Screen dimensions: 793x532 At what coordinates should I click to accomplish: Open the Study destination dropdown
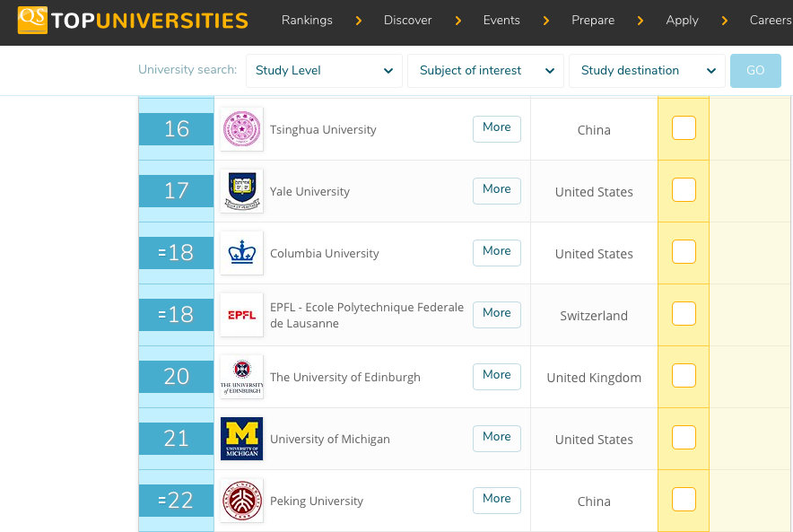click(x=647, y=71)
